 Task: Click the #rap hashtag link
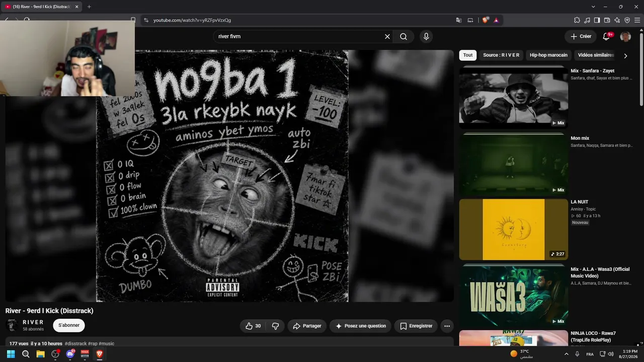click(93, 343)
